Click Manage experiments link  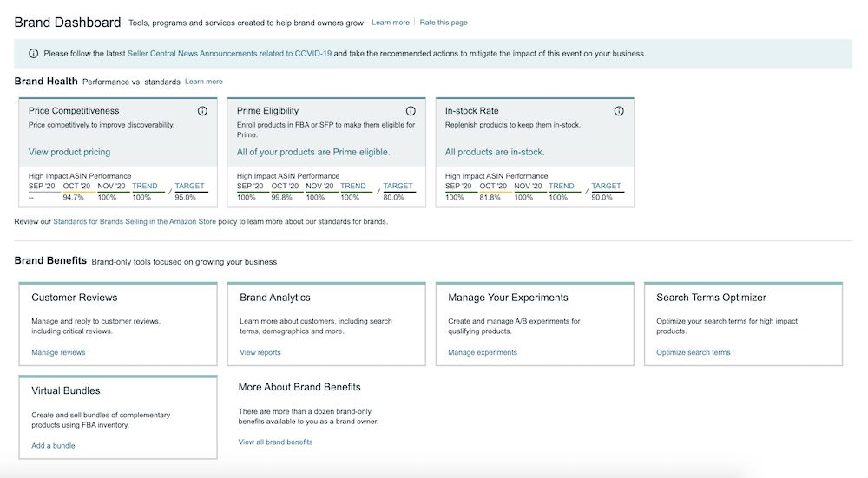point(483,352)
